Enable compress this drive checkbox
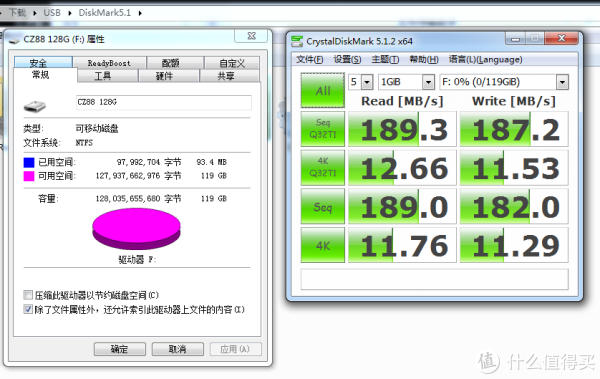600x379 pixels. coord(28,295)
